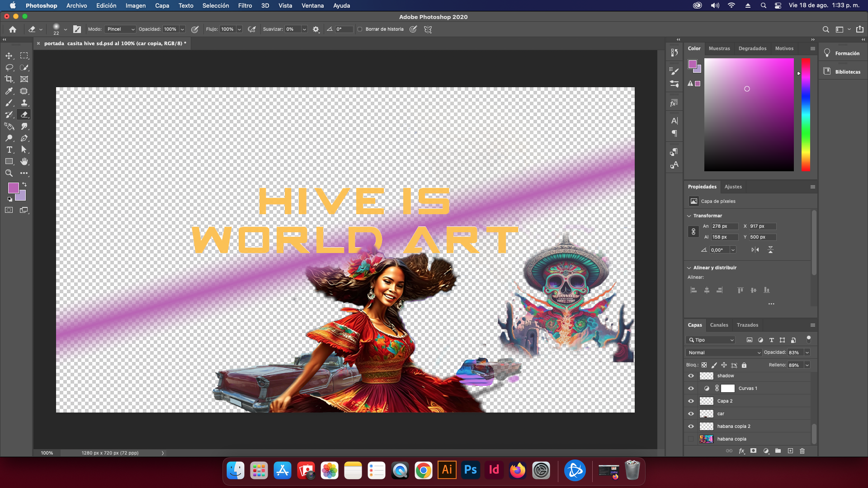868x488 pixels.
Task: Open Relleno 89% dropdown arrow
Action: pos(807,365)
